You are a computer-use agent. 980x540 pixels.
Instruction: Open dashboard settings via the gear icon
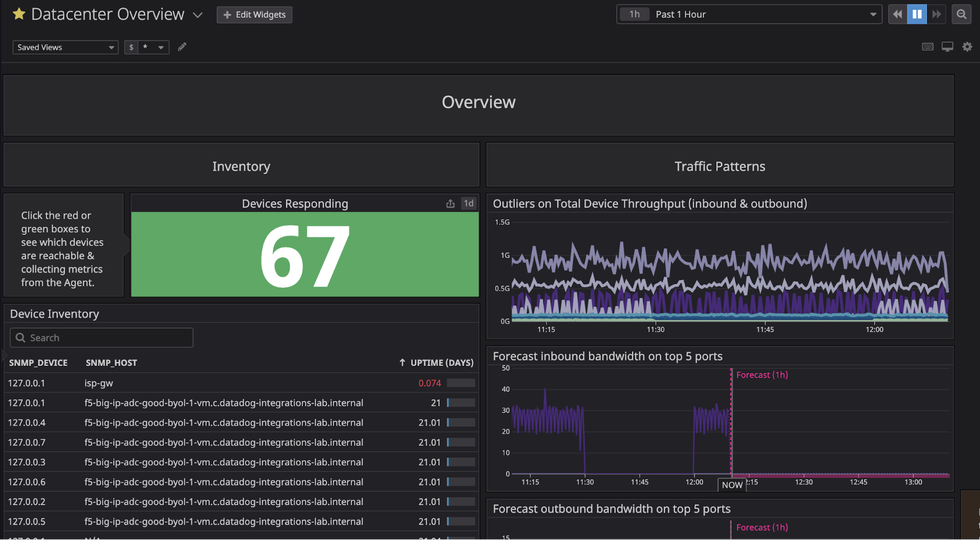click(967, 47)
